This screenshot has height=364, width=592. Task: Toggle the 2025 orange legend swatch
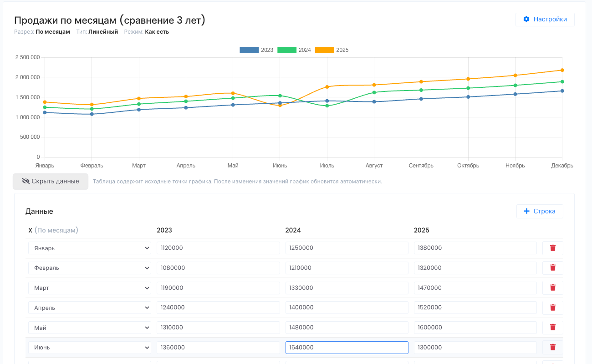[x=324, y=50]
